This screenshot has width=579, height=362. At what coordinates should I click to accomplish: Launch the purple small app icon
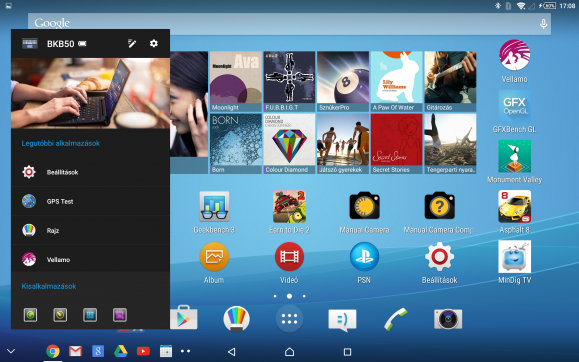tap(120, 315)
